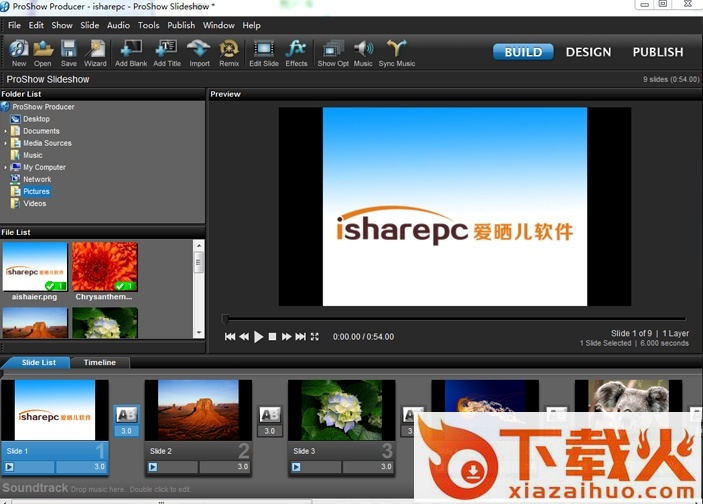Click transition time 3.0 after Slide 1
Screen dimensions: 703x504
coord(126,431)
